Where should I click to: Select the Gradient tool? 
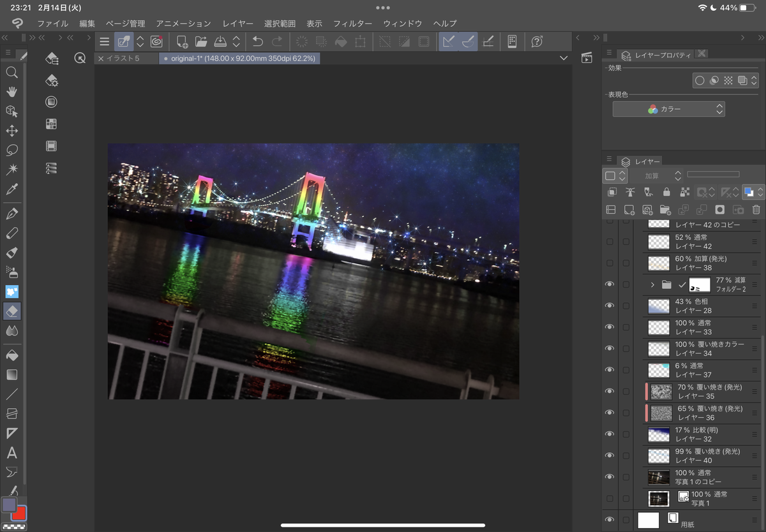tap(11, 374)
